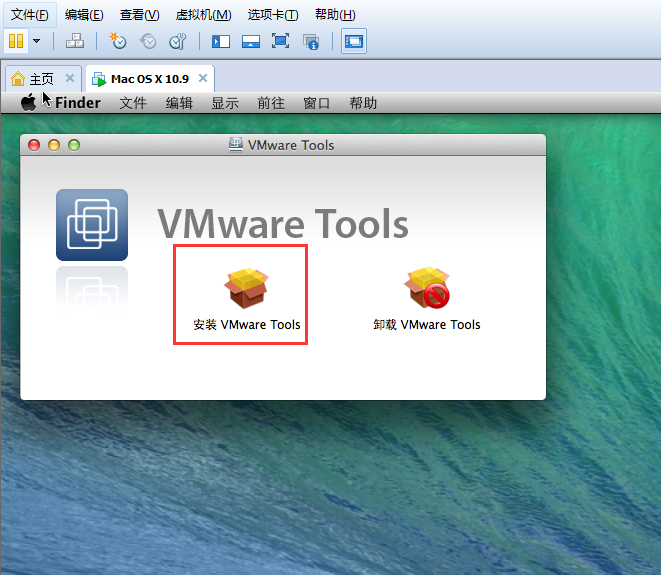Open the guest 帮助 menu in Finder bar

pos(363,103)
